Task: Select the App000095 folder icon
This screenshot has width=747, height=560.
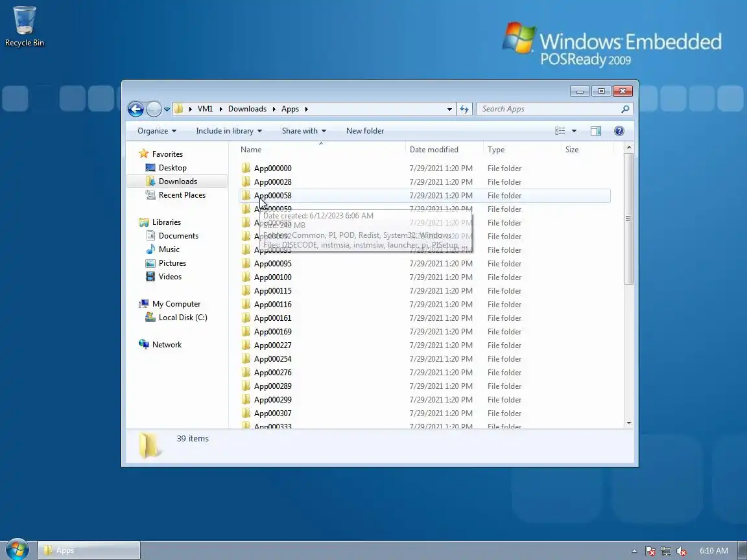Action: point(246,263)
